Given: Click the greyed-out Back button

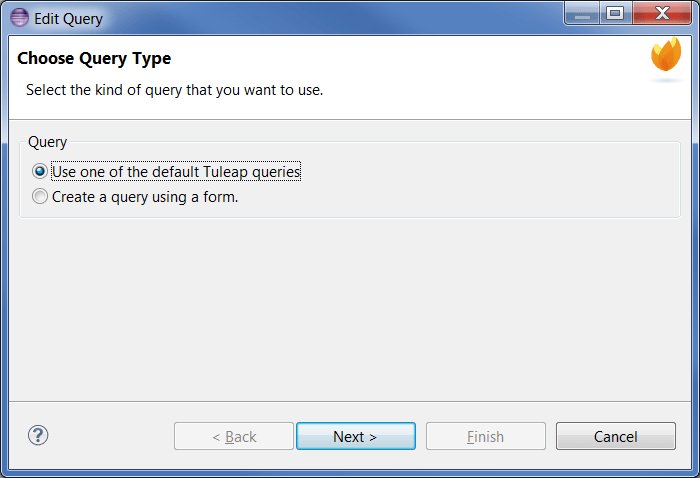Looking at the screenshot, I should click(234, 436).
